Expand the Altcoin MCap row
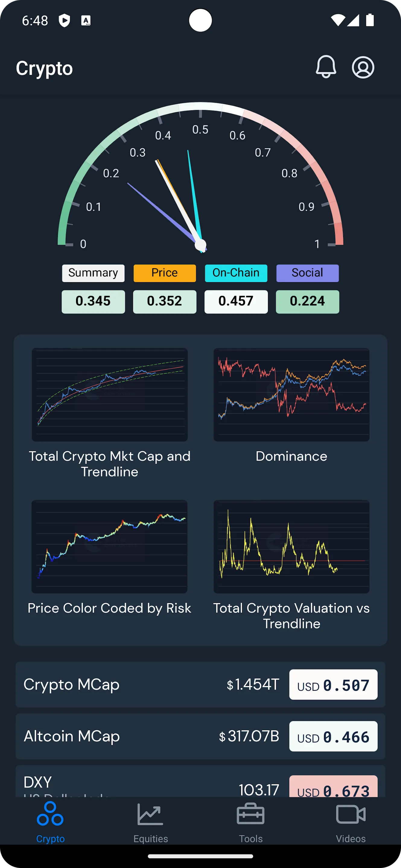This screenshot has width=401, height=868. coord(200,737)
